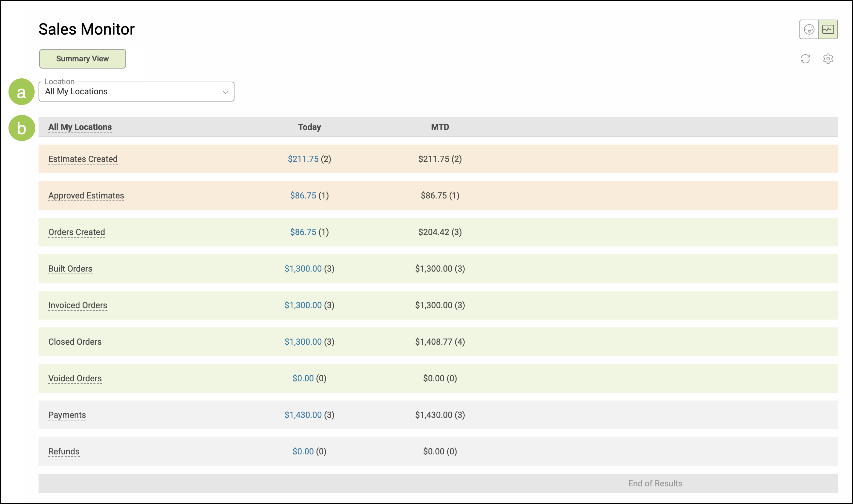Open today's Invoiced Orders $1,300.00 link
The image size is (853, 504).
303,305
